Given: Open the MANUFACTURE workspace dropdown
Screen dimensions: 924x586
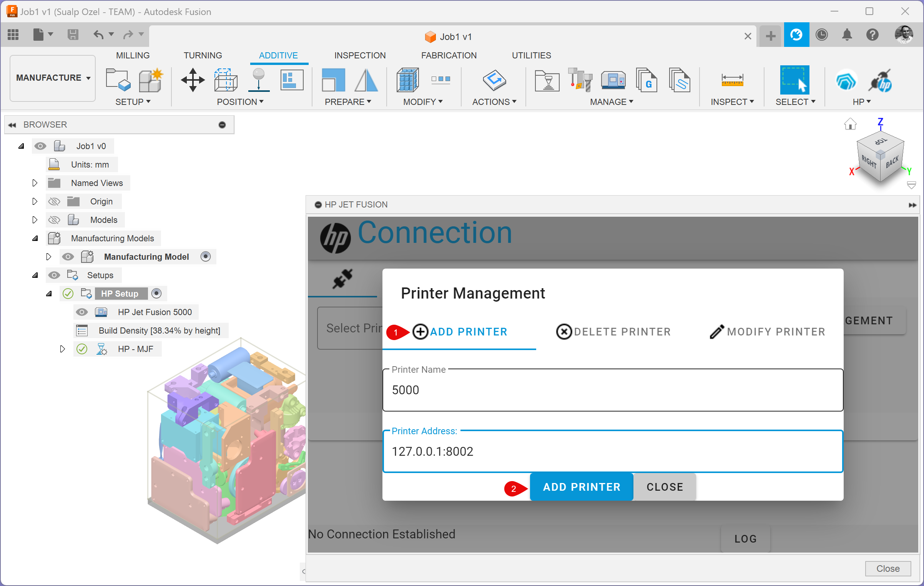Looking at the screenshot, I should point(53,78).
